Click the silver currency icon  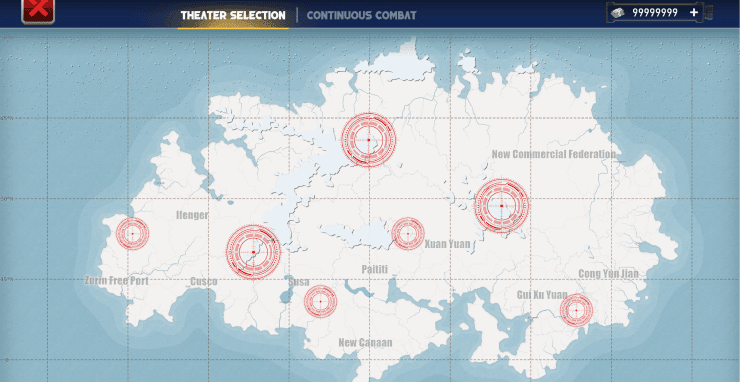tap(618, 13)
